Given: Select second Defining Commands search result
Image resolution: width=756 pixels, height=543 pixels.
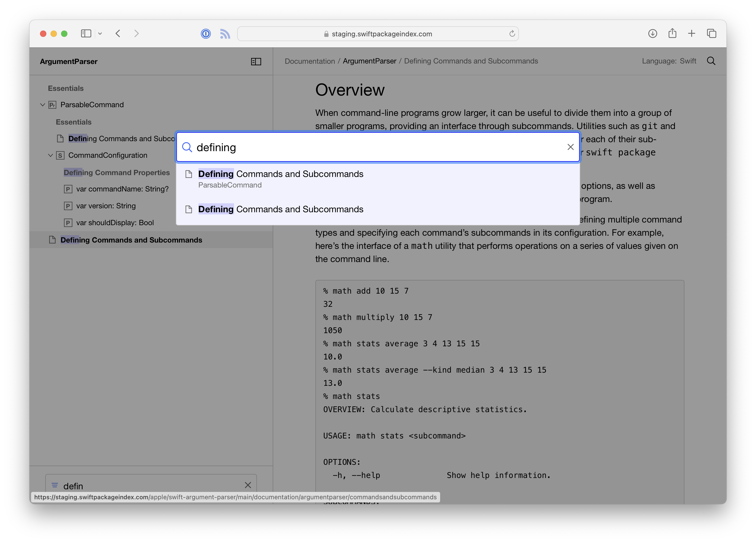Looking at the screenshot, I should 280,209.
